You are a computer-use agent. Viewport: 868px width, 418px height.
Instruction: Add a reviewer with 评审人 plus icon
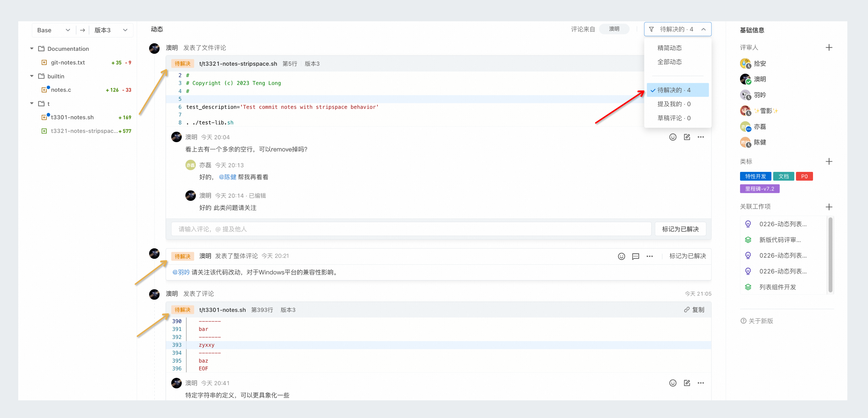pos(828,47)
